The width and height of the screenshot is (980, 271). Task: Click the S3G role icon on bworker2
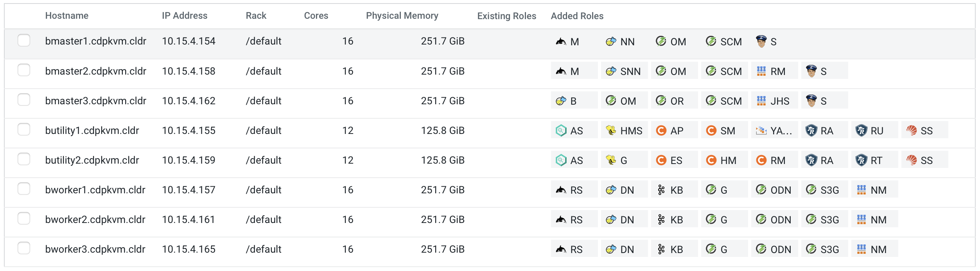(x=811, y=219)
